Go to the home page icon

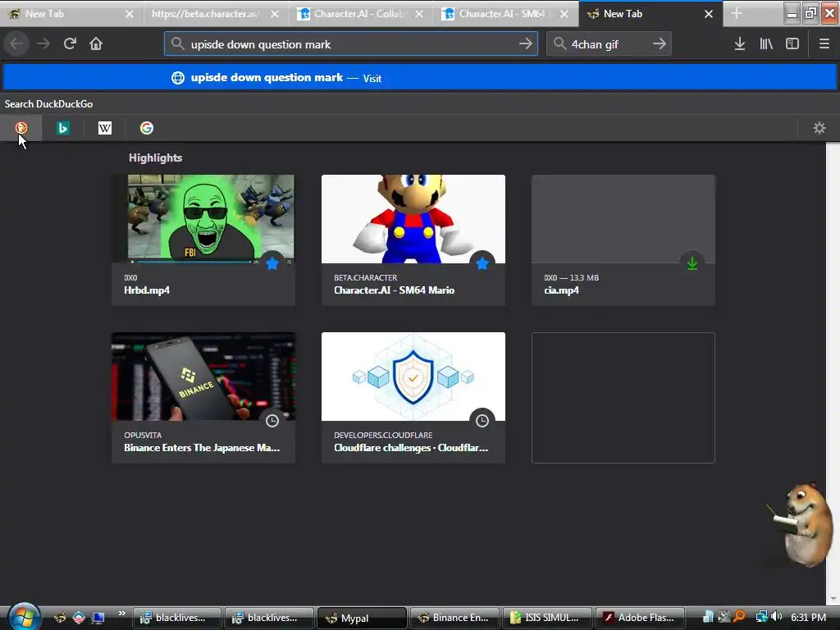(x=96, y=43)
